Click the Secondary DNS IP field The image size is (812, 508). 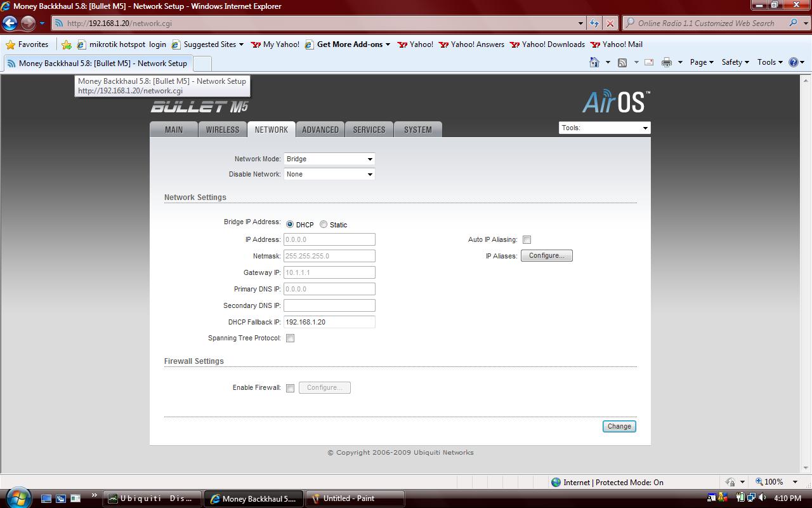click(329, 305)
